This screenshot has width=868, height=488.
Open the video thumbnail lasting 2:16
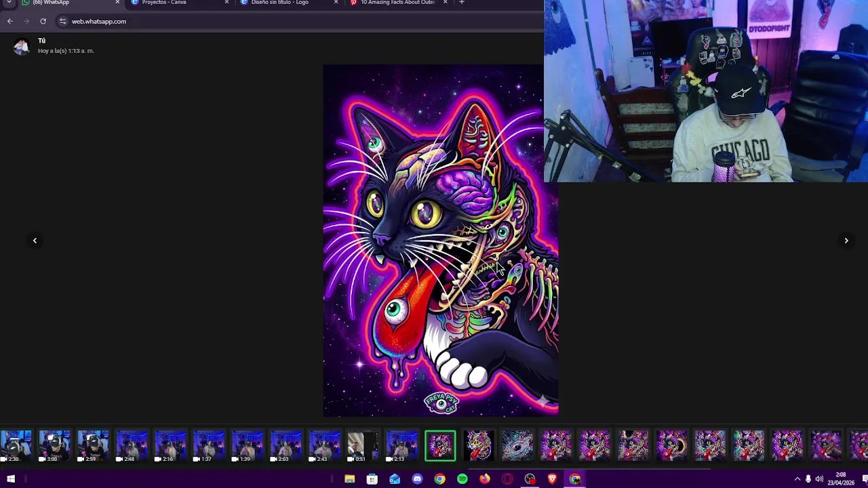coord(170,446)
